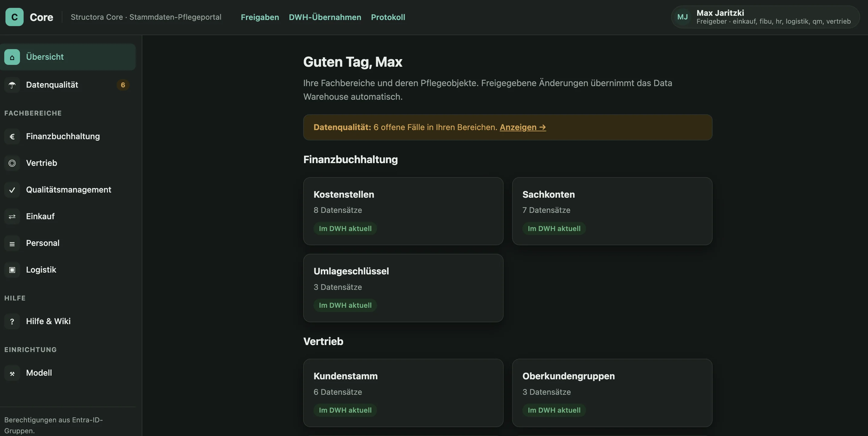Open the Kundenstamm card

coord(403,393)
